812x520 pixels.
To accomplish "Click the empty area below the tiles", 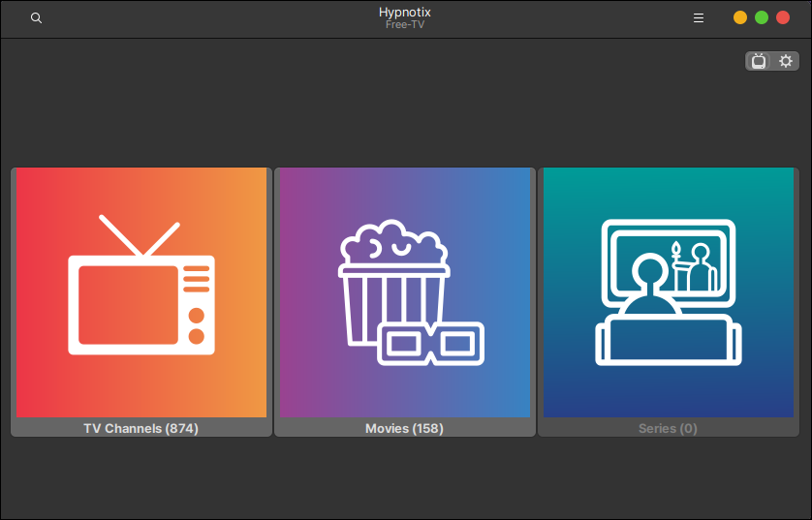I will [x=405, y=479].
